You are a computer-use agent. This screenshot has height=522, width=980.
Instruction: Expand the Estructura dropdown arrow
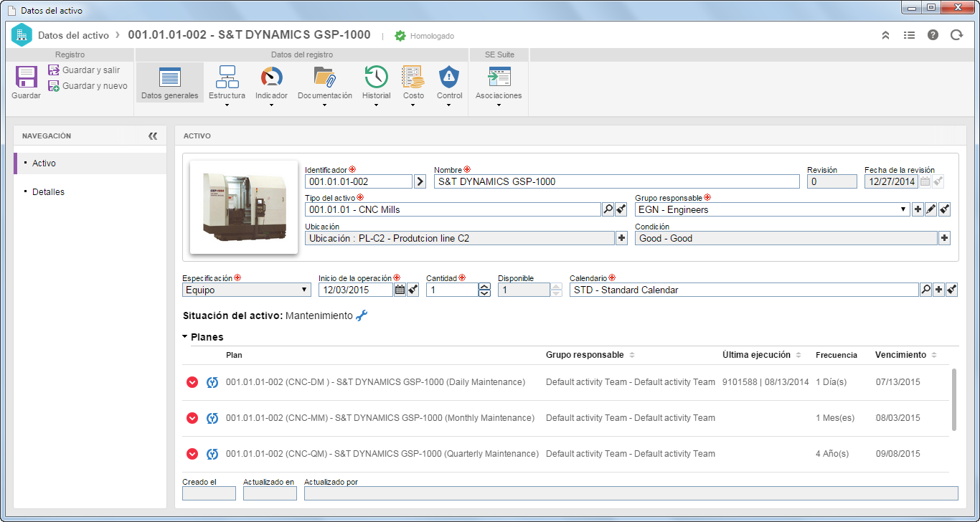click(x=227, y=105)
